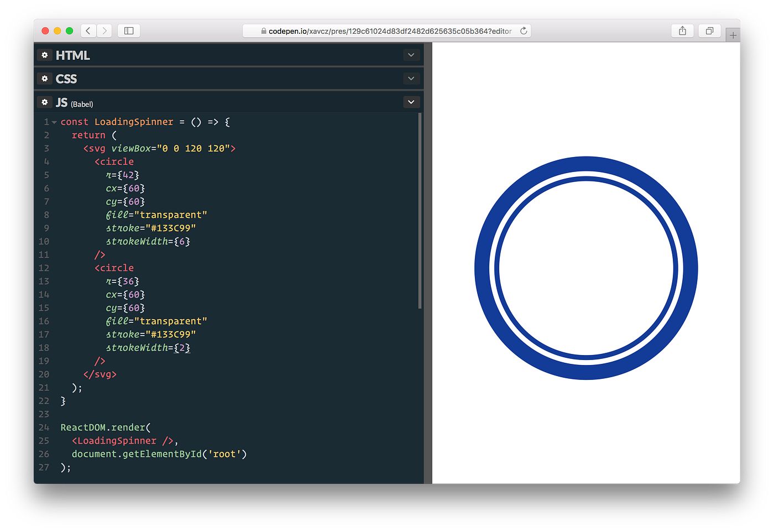The width and height of the screenshot is (774, 532).
Task: Minimize the window with the yellow button
Action: 57,30
